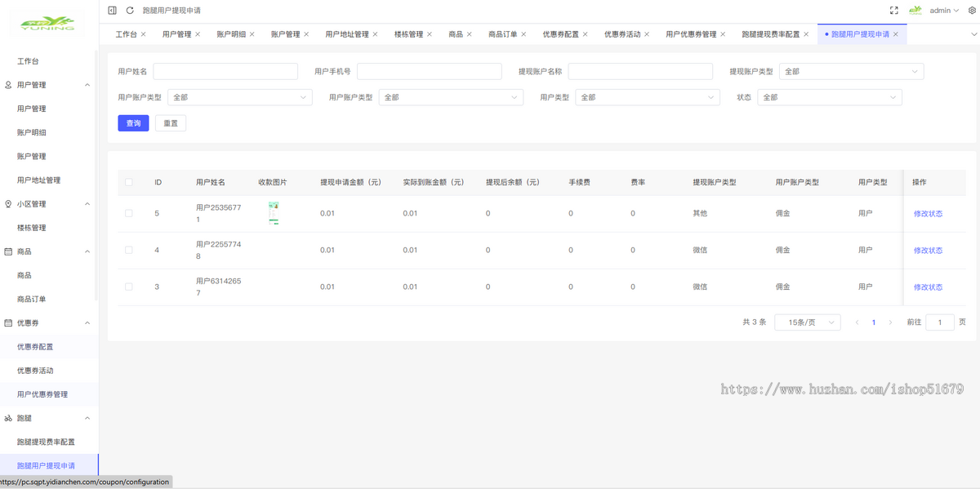This screenshot has width=980, height=489.
Task: Click the 跑腿 bicycle icon
Action: 8,418
